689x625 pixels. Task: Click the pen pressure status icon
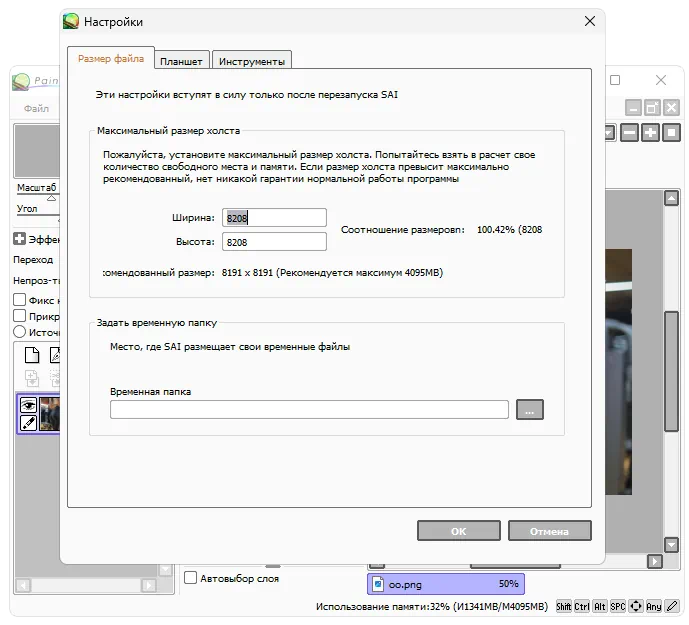tap(672, 607)
